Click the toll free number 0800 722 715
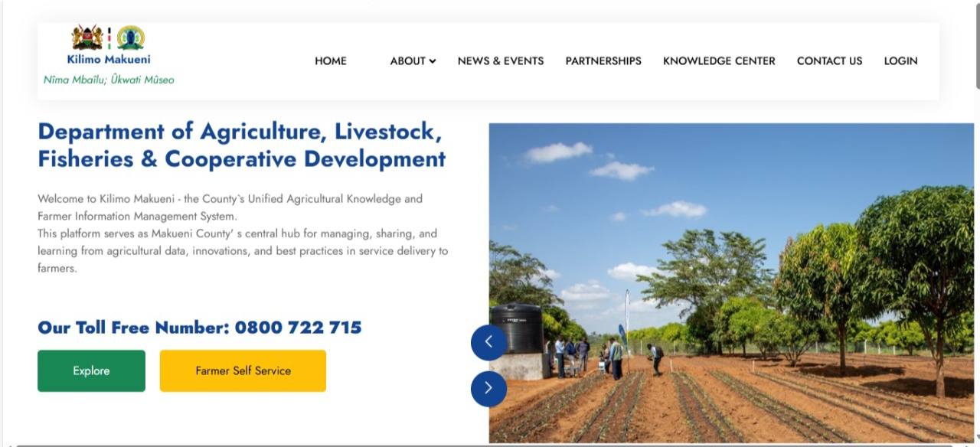Screen dimensions: 980x447 tap(298, 328)
